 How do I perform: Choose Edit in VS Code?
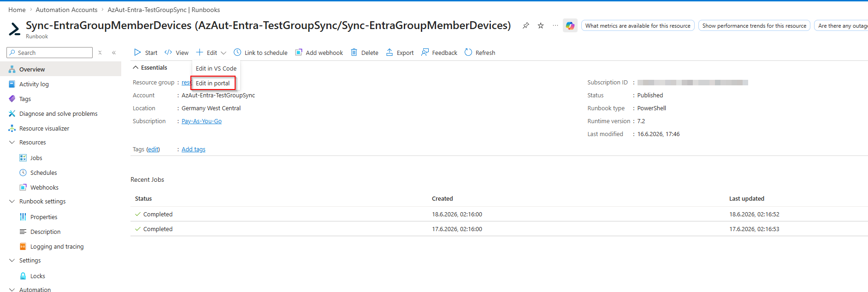click(216, 68)
